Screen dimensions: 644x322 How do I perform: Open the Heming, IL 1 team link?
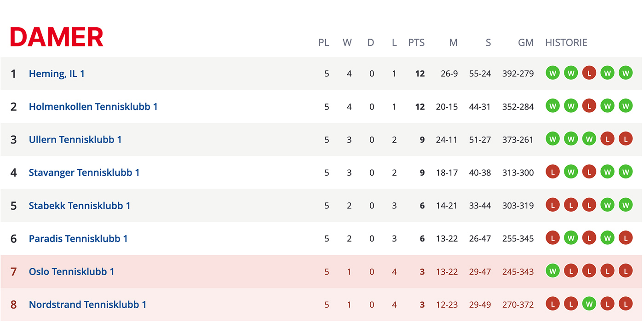pyautogui.click(x=57, y=74)
